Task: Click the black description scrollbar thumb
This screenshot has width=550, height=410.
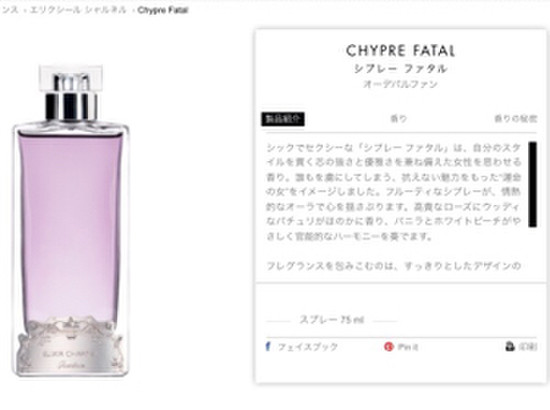Action: (532, 184)
